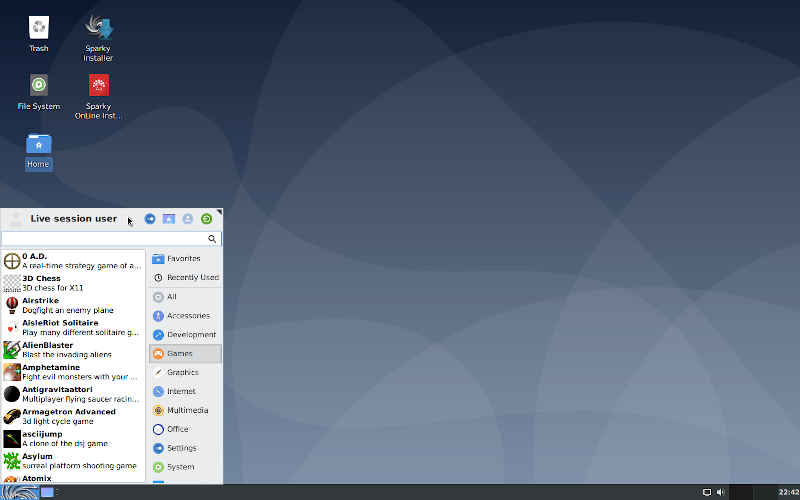Select the Games category
Image resolution: width=800 pixels, height=500 pixels.
186,354
